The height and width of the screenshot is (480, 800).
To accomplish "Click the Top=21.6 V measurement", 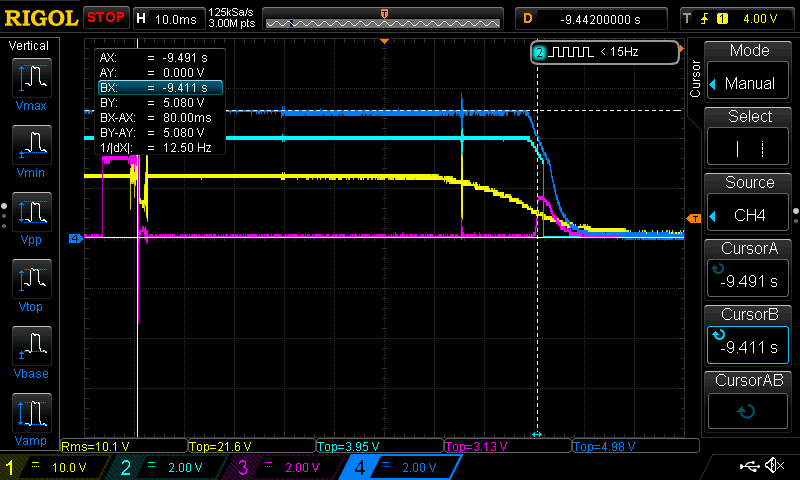I will pyautogui.click(x=220, y=447).
